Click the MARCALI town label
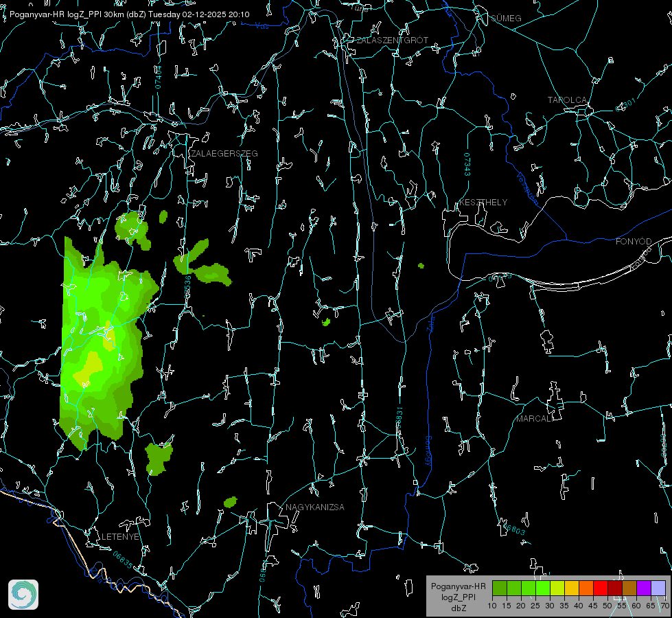672x618 pixels. (535, 419)
